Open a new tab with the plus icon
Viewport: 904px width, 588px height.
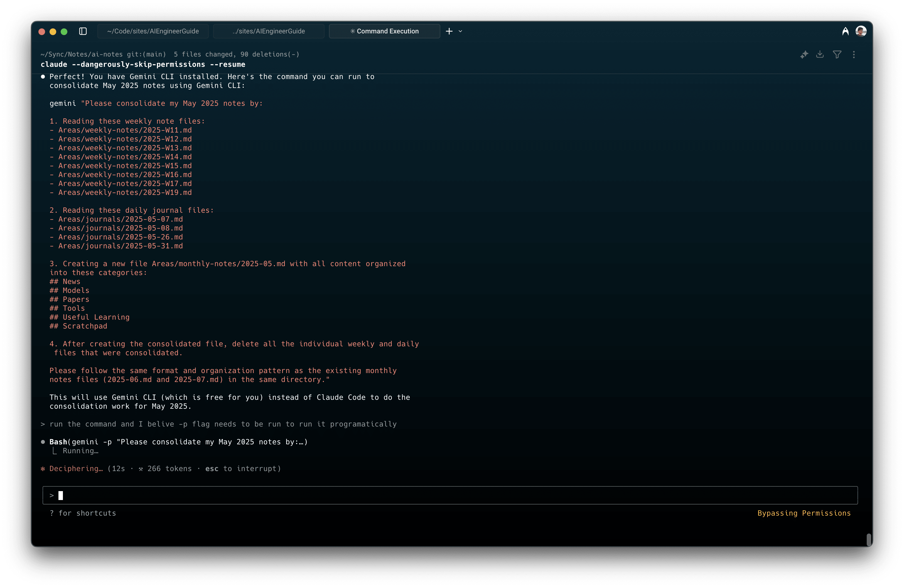449,31
